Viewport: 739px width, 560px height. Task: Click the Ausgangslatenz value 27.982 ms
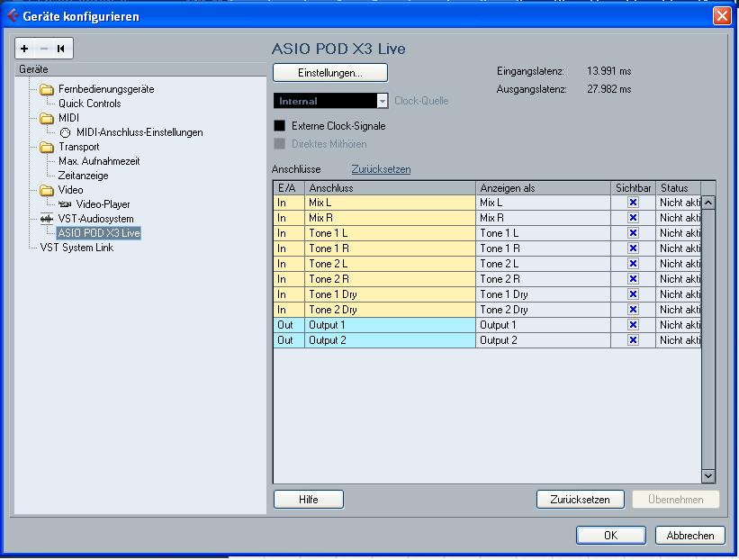608,89
